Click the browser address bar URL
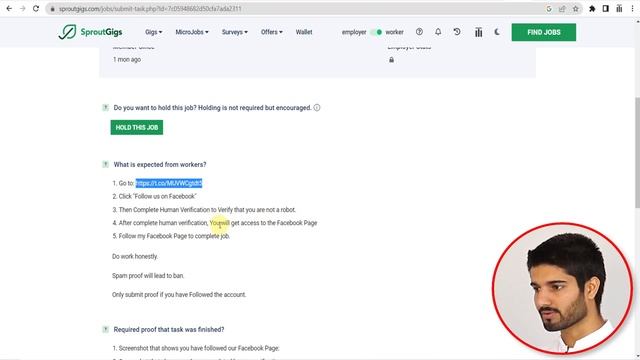 click(x=150, y=9)
